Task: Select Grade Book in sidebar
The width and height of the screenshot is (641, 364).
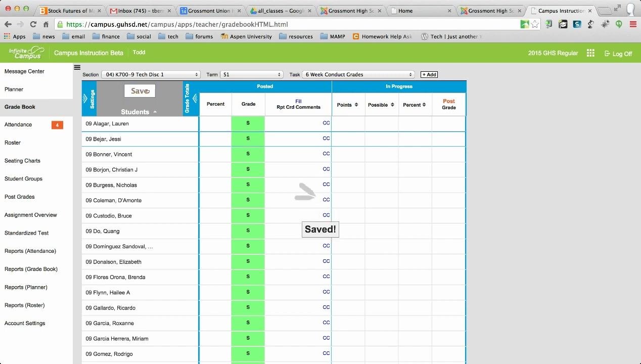Action: pyautogui.click(x=20, y=107)
